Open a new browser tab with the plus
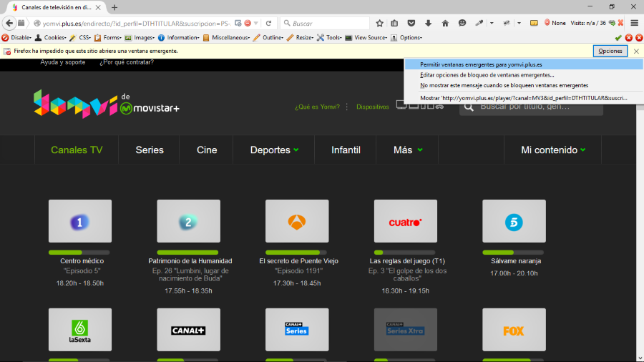Image resolution: width=644 pixels, height=362 pixels. [114, 7]
